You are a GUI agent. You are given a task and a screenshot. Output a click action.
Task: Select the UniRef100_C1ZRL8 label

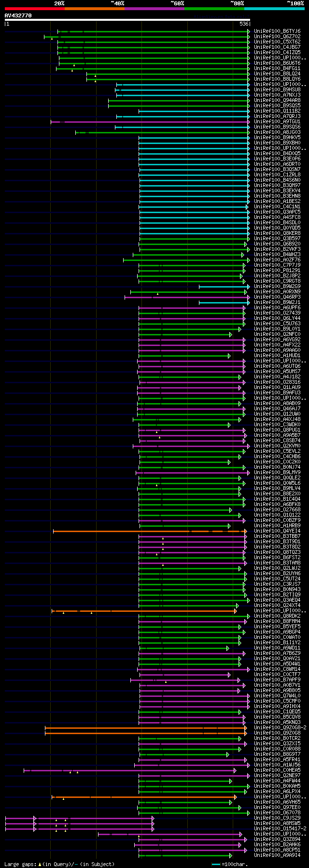coord(277,175)
